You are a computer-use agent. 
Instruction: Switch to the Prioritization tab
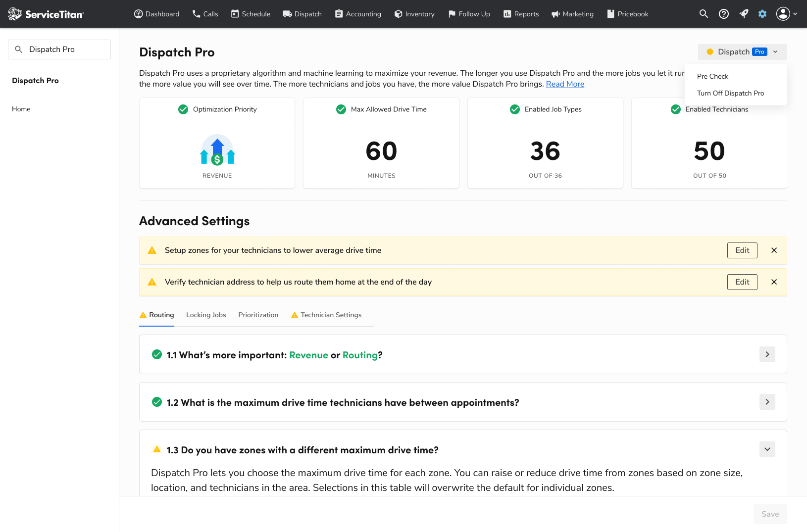tap(258, 315)
